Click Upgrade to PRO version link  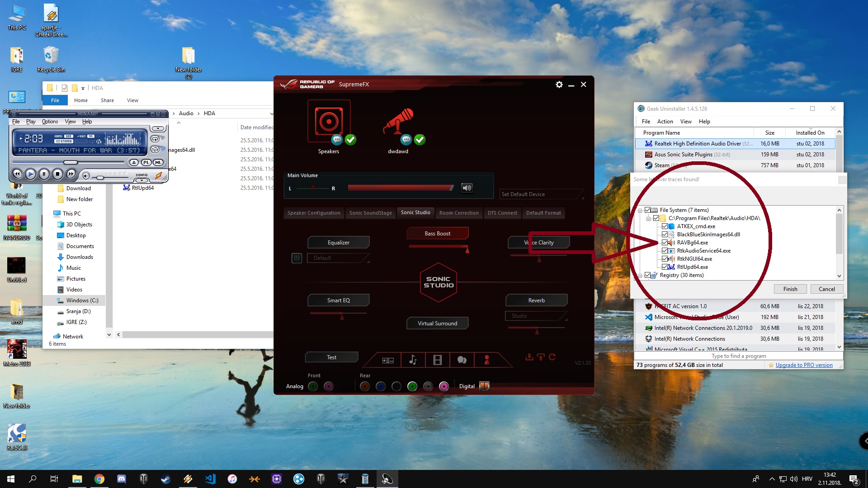[x=804, y=365]
